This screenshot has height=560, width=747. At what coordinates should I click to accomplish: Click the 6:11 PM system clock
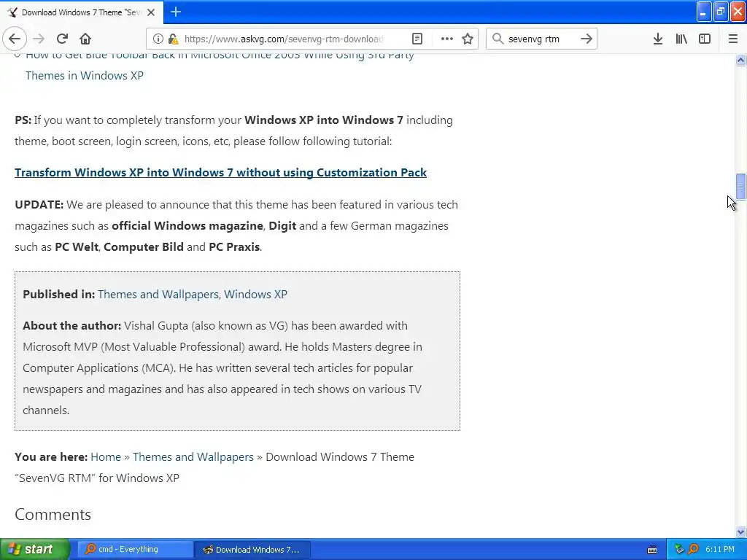click(720, 550)
